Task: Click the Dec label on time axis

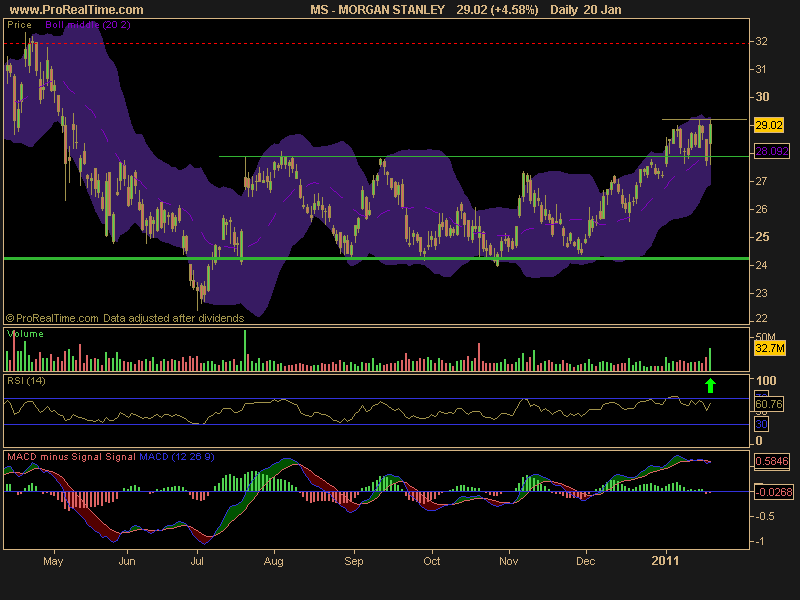Action: (585, 561)
